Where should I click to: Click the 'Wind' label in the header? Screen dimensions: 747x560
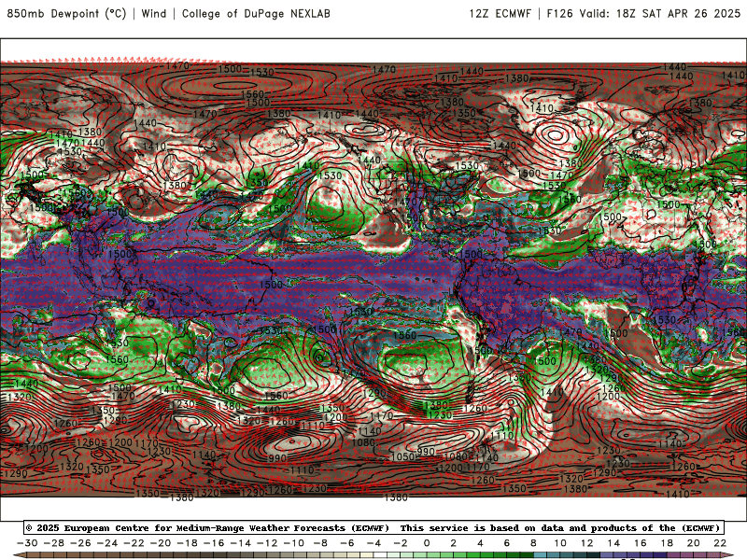coord(154,13)
